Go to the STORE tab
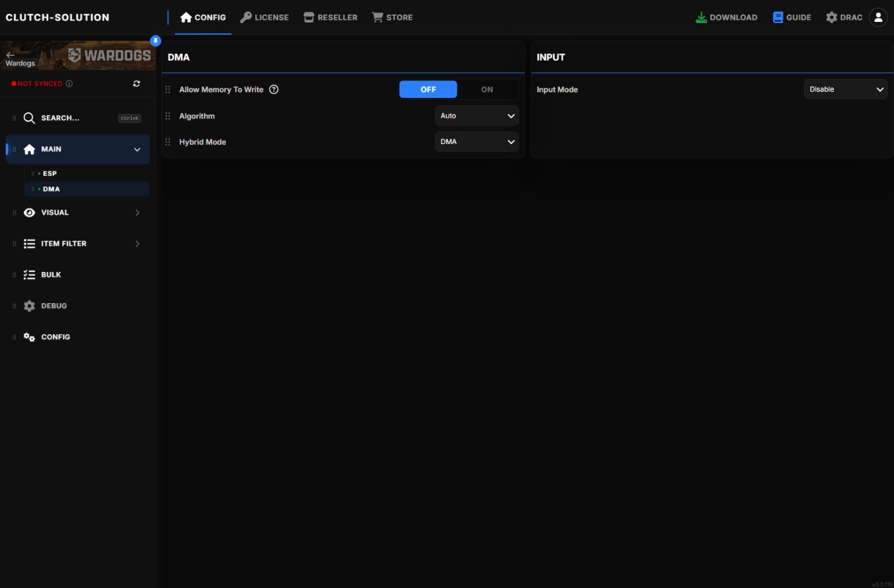This screenshot has width=894, height=588. coord(392,17)
